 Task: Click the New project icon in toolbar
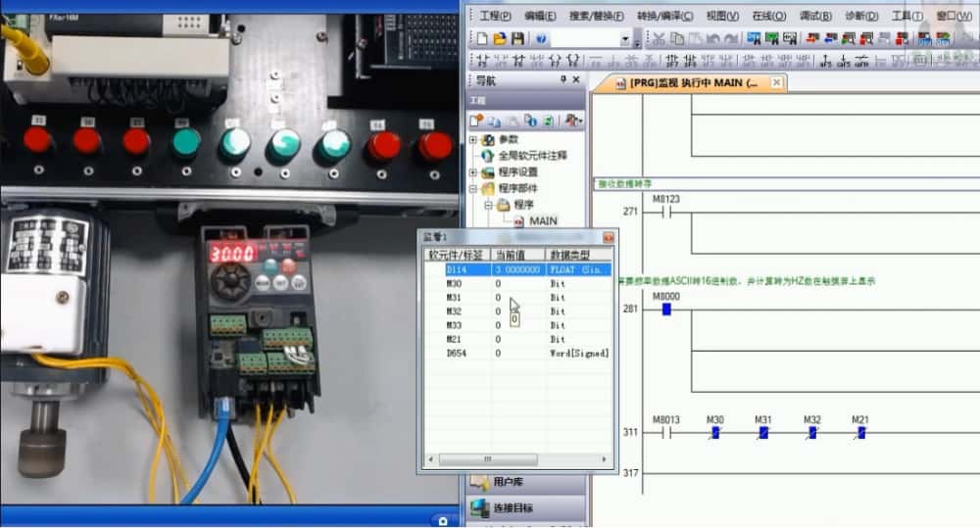[x=481, y=38]
